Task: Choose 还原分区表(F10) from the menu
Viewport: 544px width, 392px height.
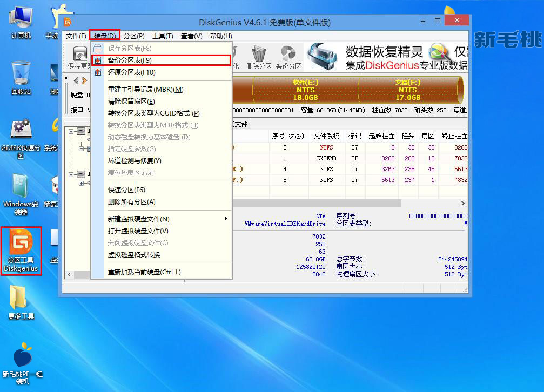Action: (162, 72)
